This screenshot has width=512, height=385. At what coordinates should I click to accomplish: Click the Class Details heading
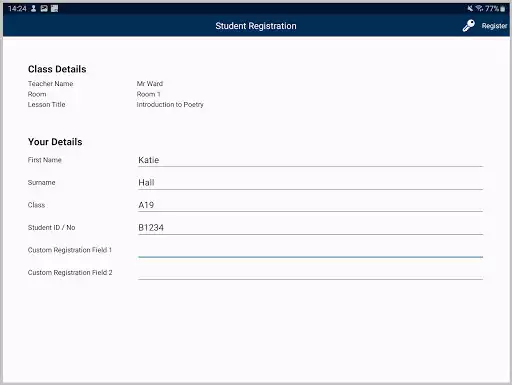click(x=57, y=69)
